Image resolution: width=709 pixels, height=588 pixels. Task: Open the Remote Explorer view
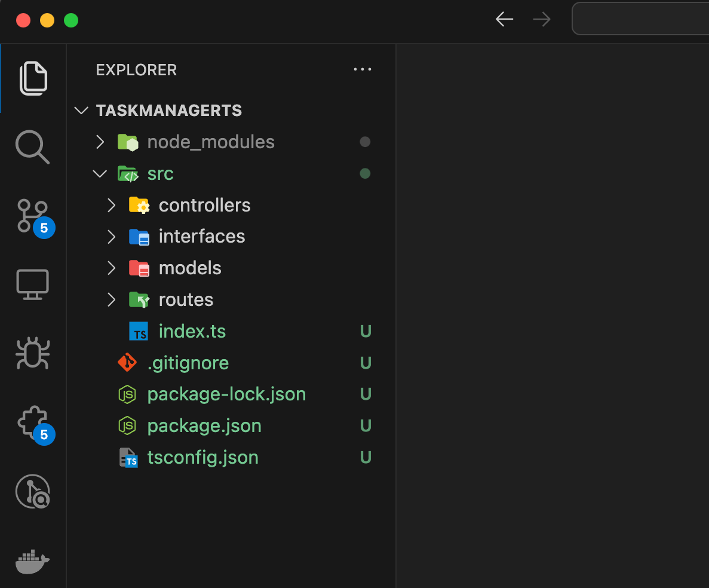coord(33,284)
